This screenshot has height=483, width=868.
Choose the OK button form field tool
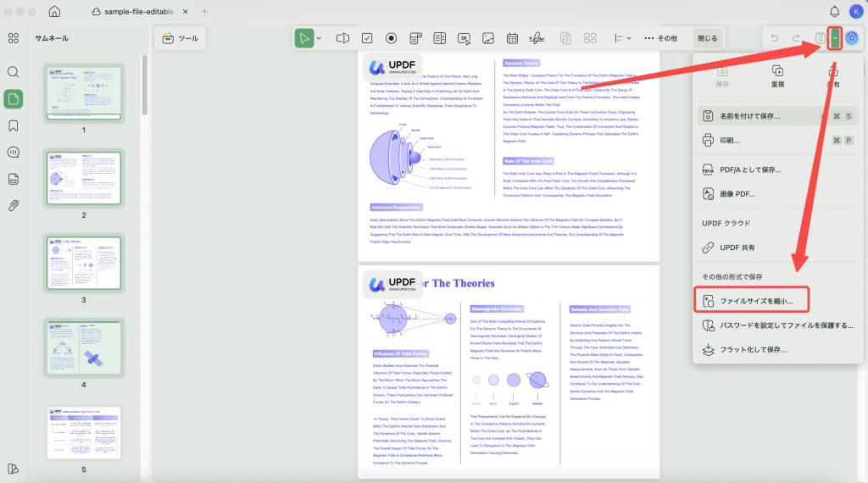tap(464, 38)
